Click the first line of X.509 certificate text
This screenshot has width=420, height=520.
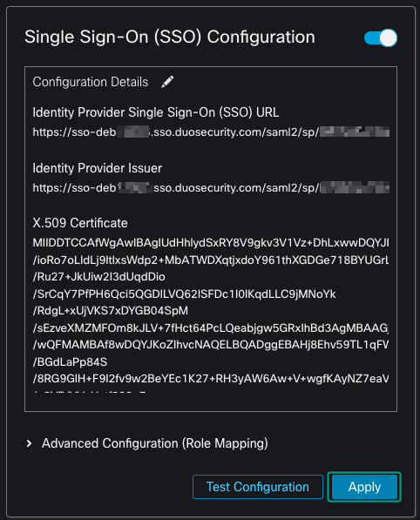pyautogui.click(x=211, y=243)
